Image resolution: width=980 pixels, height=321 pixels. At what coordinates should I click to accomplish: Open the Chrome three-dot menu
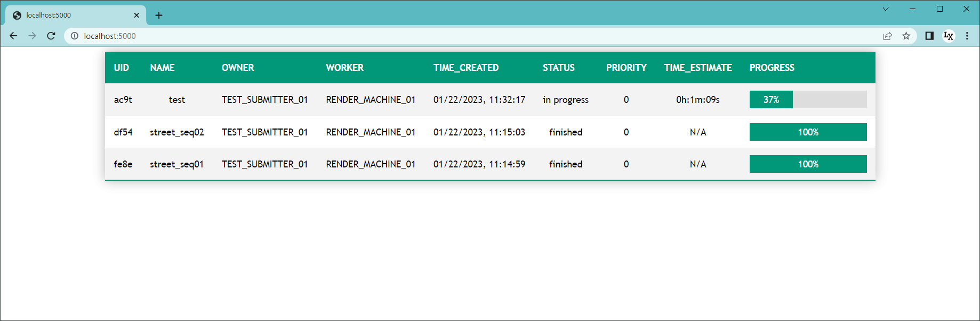click(967, 36)
